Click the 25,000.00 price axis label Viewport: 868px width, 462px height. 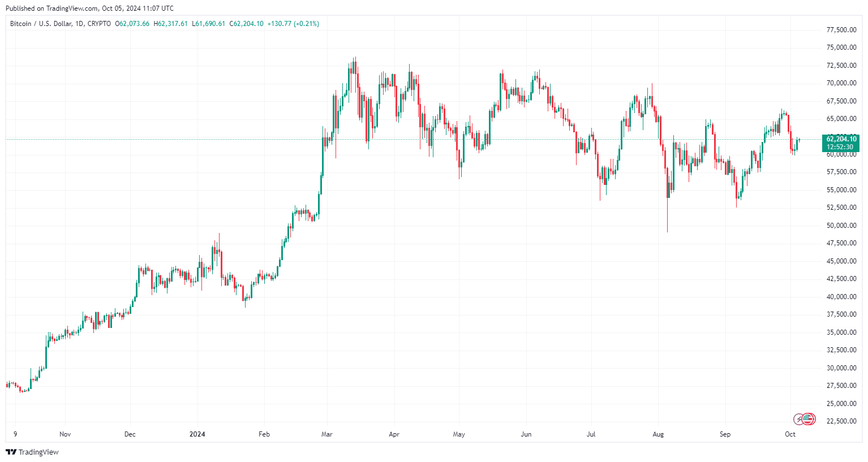point(841,404)
